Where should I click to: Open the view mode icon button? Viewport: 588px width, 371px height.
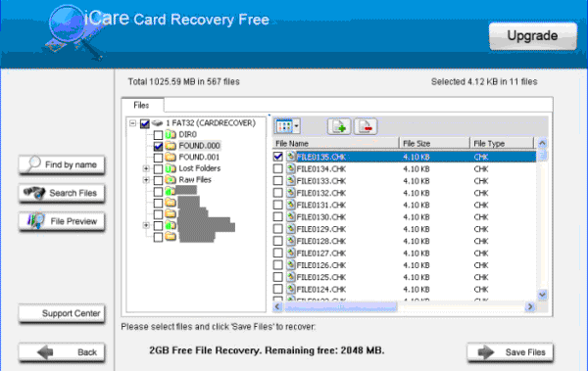[284, 126]
